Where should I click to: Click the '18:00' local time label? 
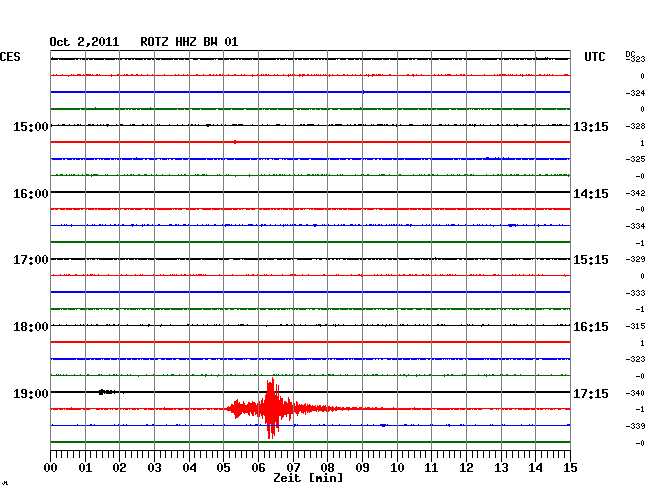pos(31,327)
